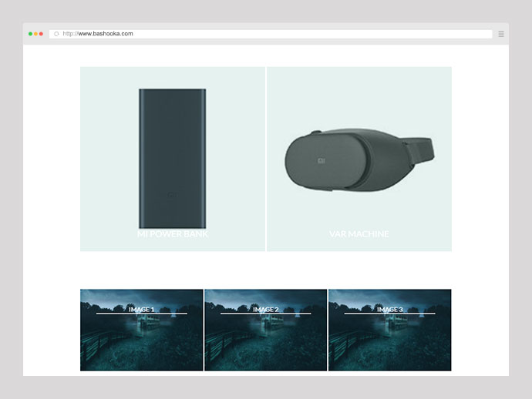This screenshot has height=399, width=532.
Task: Click the yellow window dot
Action: 35,34
